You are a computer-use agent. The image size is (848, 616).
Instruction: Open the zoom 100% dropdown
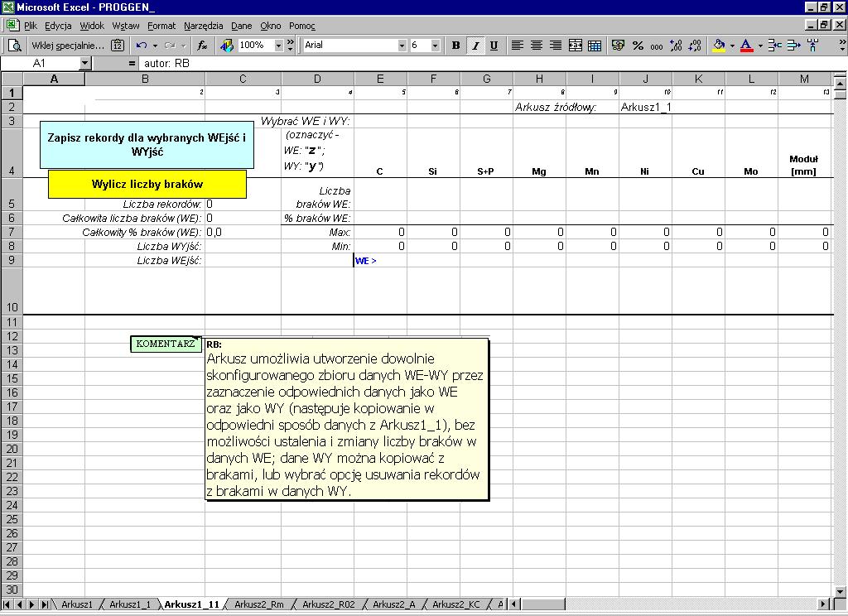[x=278, y=46]
